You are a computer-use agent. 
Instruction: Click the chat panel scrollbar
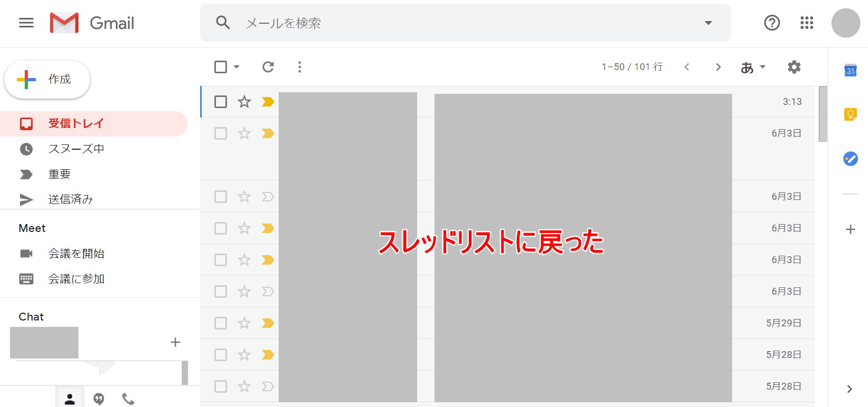tap(185, 373)
